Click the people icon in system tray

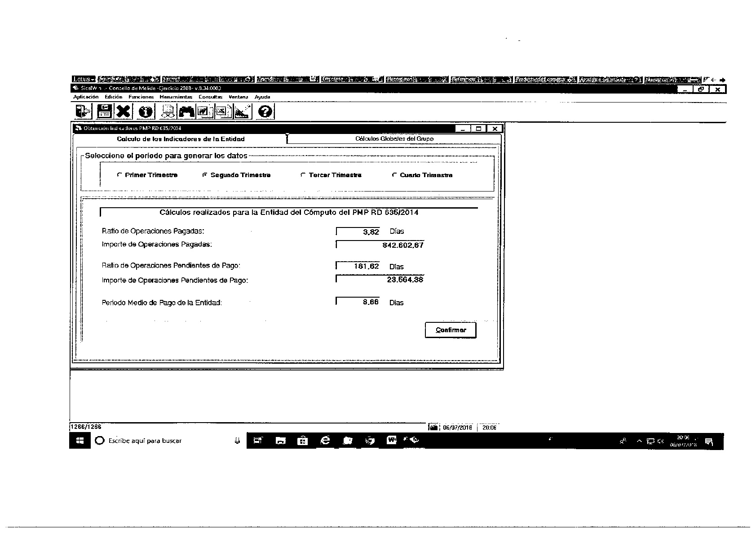[x=623, y=441]
